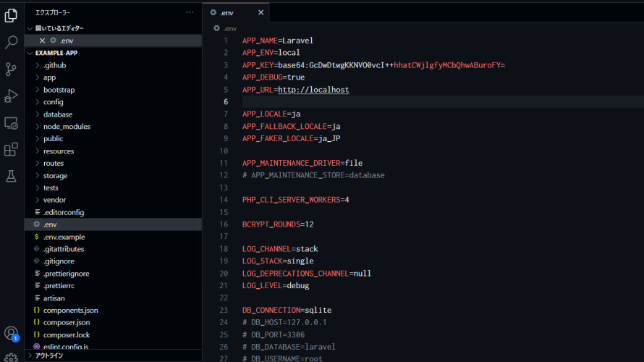The image size is (644, 362).
Task: Click the commented APP_MAINTENANCE_STORE line
Action: coord(313,175)
